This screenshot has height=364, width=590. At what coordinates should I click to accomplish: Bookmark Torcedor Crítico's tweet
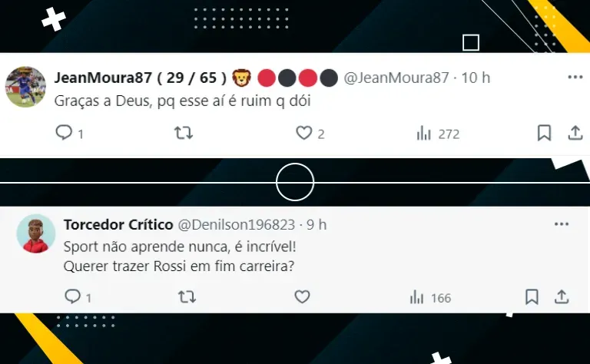point(532,296)
